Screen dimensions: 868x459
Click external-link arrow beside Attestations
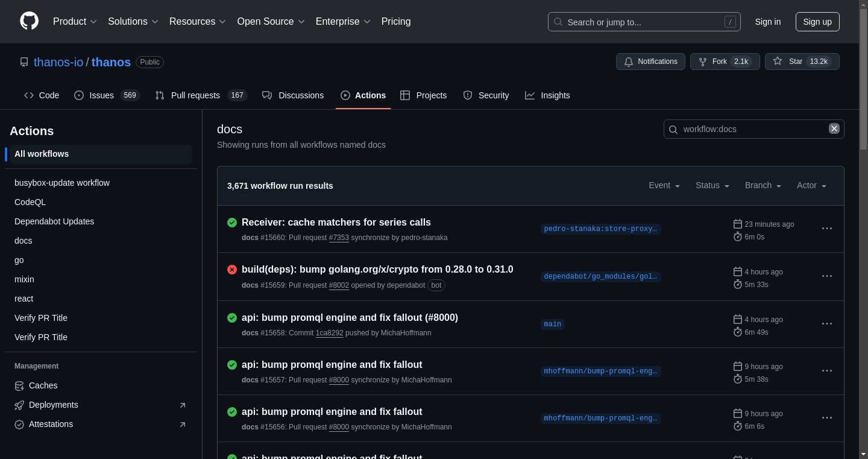pyautogui.click(x=183, y=425)
